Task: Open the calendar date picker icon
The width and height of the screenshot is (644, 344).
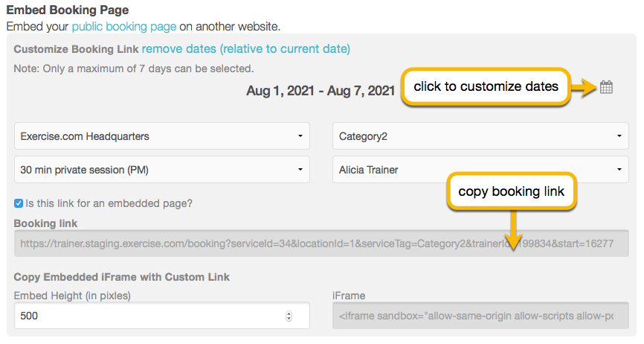Action: [x=606, y=87]
